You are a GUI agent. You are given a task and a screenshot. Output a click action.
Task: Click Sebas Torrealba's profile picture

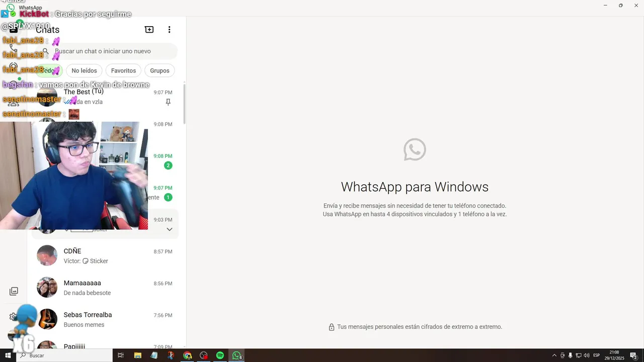click(47, 319)
